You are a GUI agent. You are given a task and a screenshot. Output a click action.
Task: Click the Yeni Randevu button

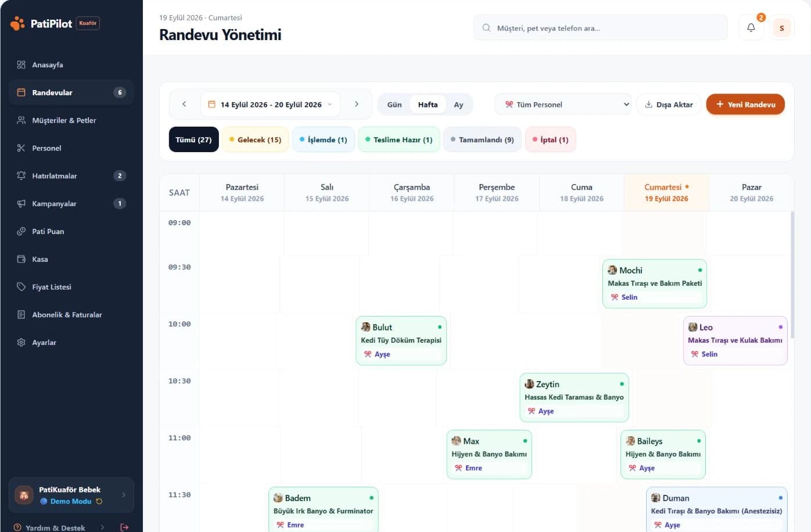745,105
